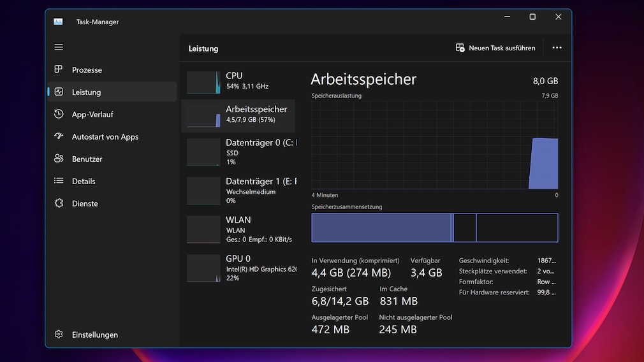The image size is (644, 362).
Task: Click the Prozesse icon in sidebar
Action: pos(59,69)
